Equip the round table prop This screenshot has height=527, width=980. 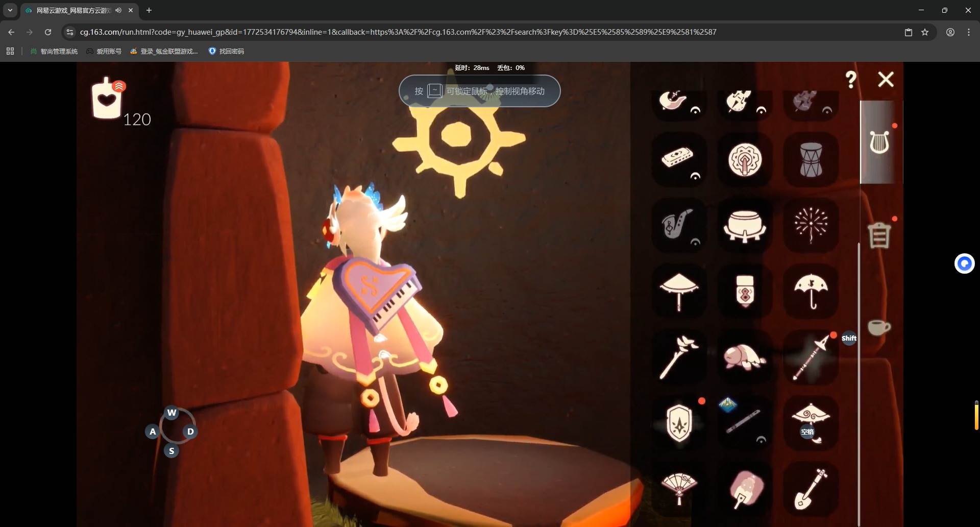point(745,225)
